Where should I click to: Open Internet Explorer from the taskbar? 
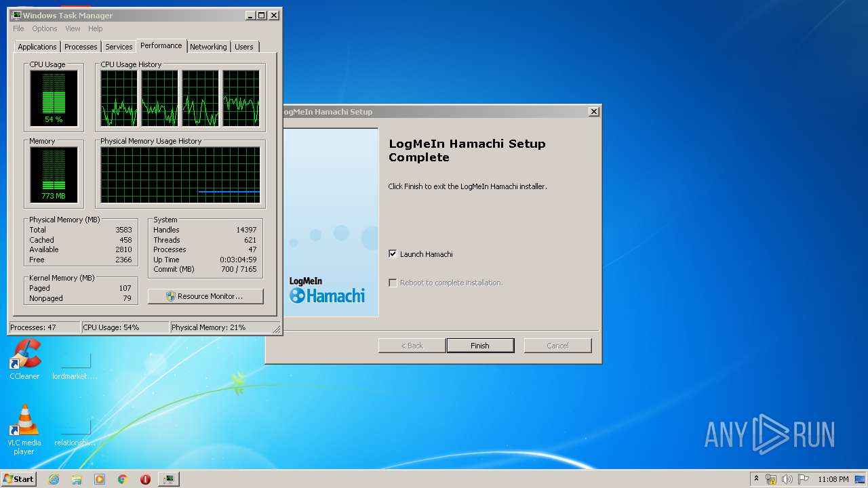click(54, 479)
